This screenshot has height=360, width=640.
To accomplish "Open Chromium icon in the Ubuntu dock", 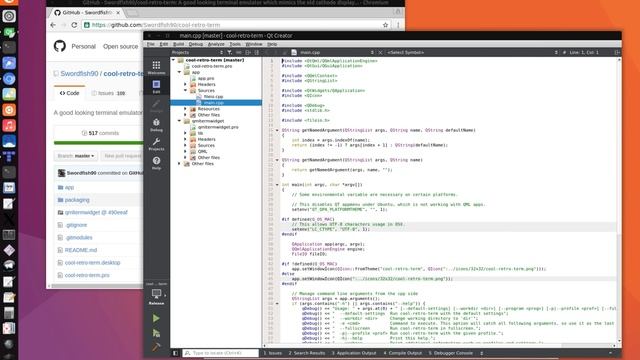I will pos(9,79).
